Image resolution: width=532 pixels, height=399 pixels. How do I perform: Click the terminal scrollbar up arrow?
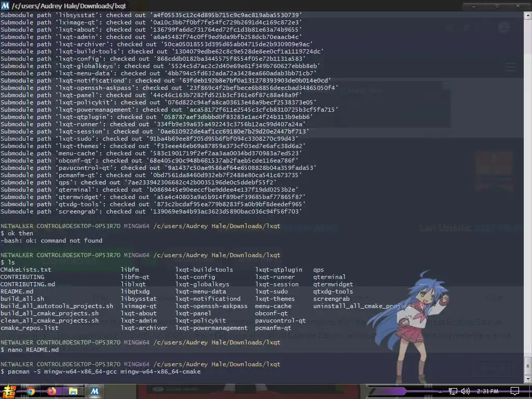click(528, 15)
